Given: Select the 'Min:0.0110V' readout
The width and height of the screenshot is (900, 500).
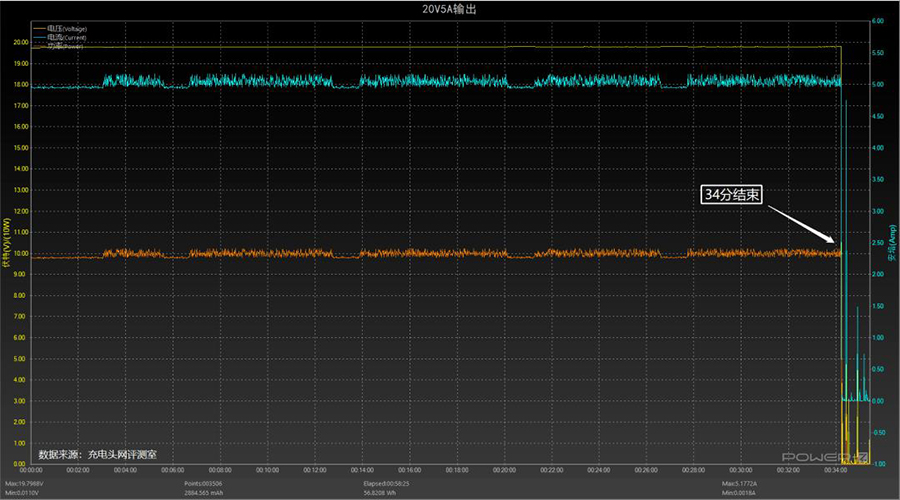Looking at the screenshot, I should coord(22,493).
